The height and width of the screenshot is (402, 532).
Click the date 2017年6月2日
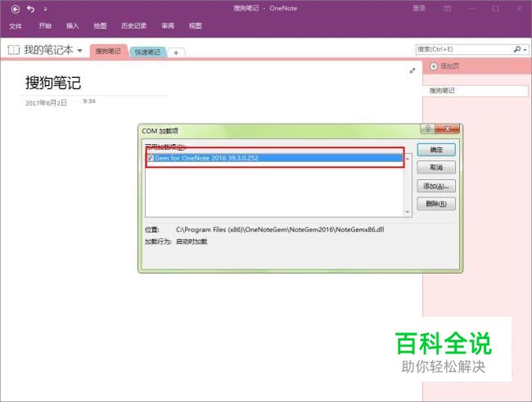pyautogui.click(x=46, y=103)
